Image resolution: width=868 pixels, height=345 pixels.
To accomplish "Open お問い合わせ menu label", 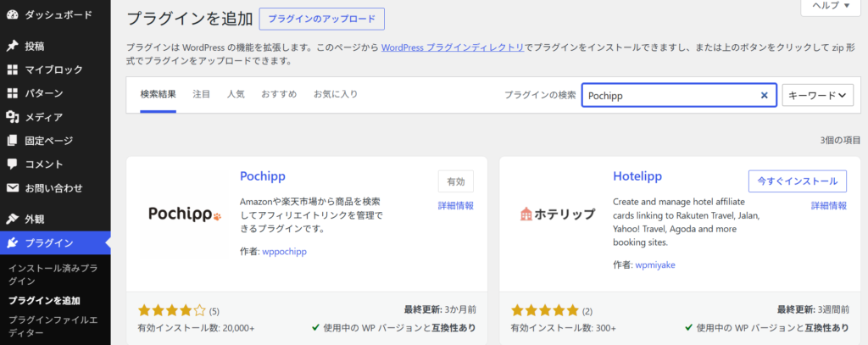I will pyautogui.click(x=53, y=187).
